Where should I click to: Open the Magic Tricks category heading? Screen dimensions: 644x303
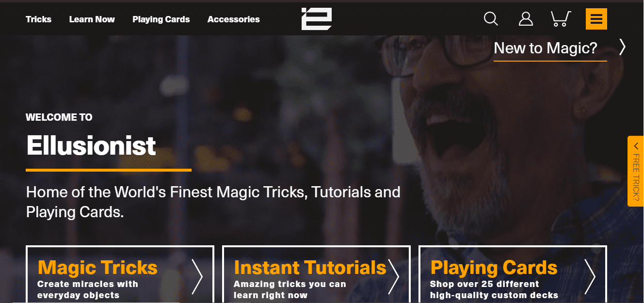tap(97, 268)
